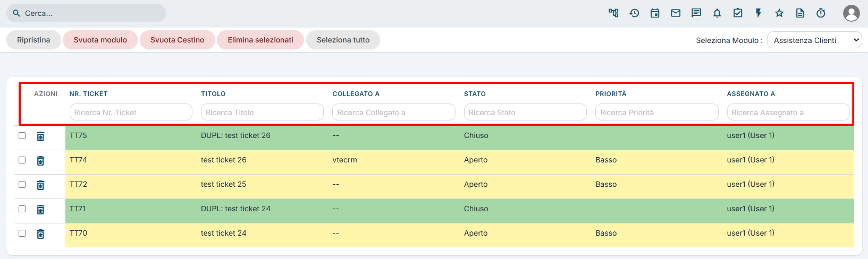Sort by the NR. TICKET column header
Viewport: 868px width, 259px height.
pyautogui.click(x=88, y=94)
